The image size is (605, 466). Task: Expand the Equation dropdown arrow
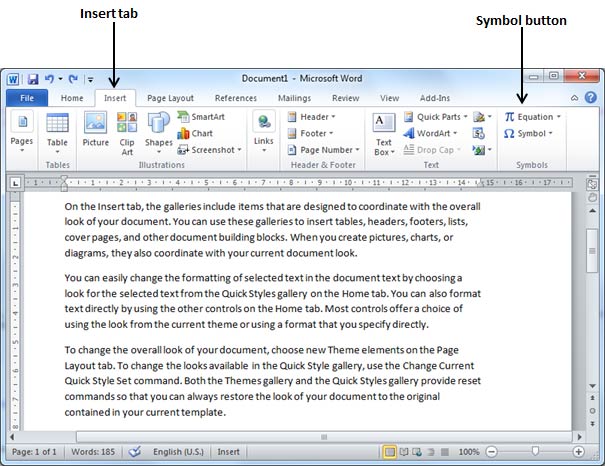tap(559, 116)
